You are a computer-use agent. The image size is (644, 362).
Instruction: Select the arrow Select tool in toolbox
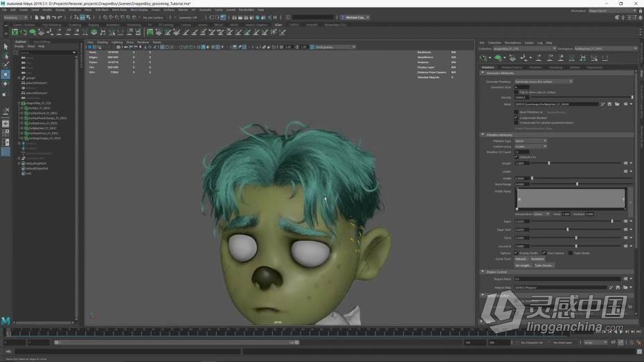6,47
